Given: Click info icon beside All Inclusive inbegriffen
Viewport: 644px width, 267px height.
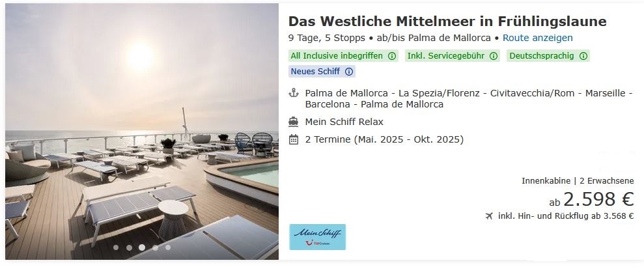Looking at the screenshot, I should (x=392, y=56).
